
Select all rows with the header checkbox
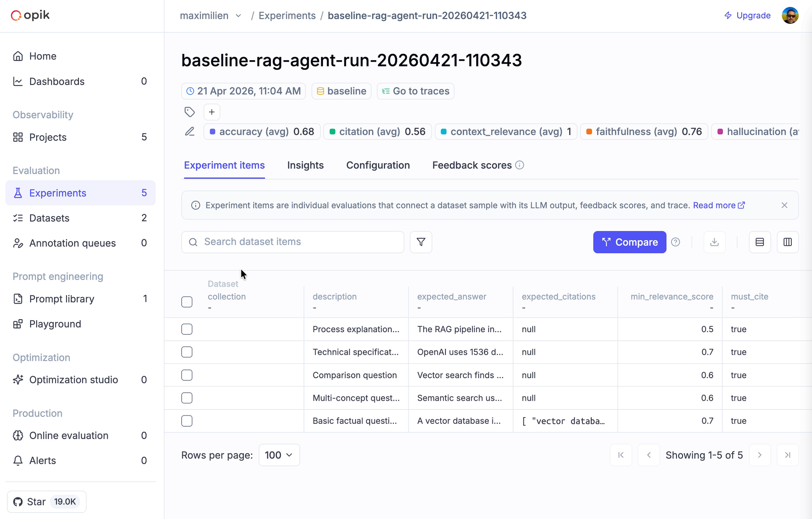coord(187,302)
